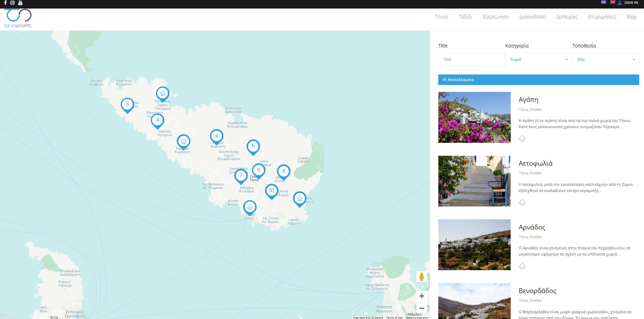The height and width of the screenshot is (319, 644).
Task: Click the cluster marker numbered 3
Action: pos(127,105)
